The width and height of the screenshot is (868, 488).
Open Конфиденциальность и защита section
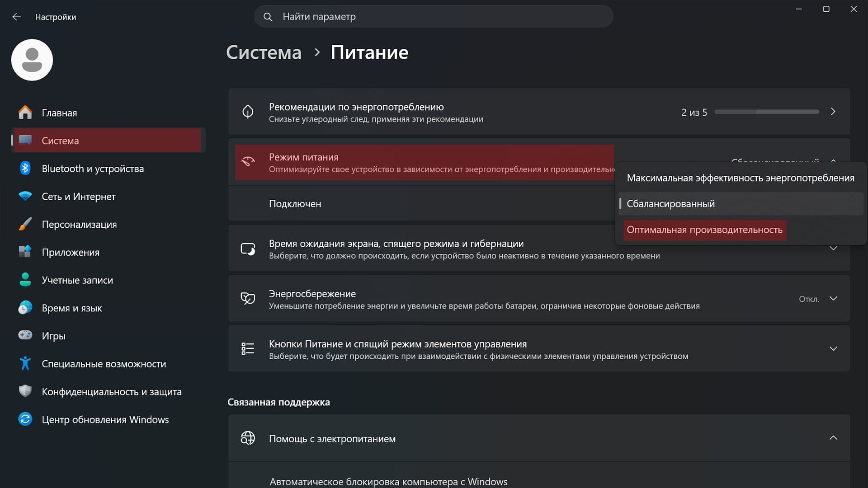click(x=108, y=392)
